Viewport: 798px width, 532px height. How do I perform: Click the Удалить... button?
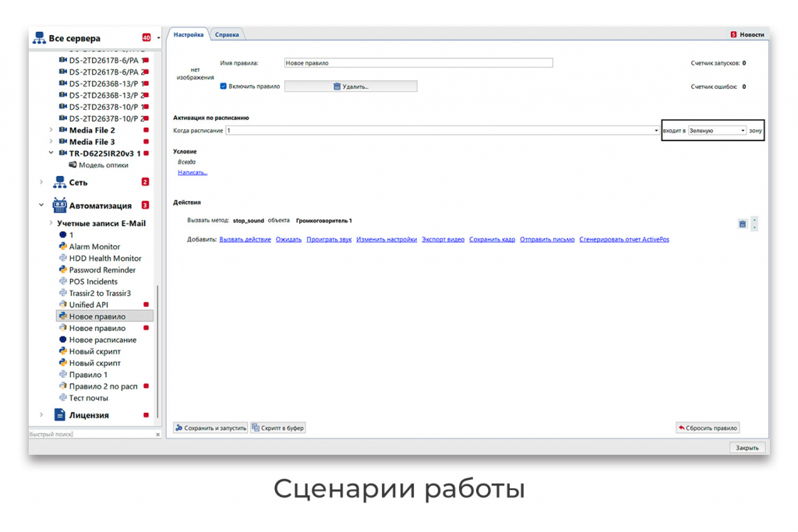351,86
